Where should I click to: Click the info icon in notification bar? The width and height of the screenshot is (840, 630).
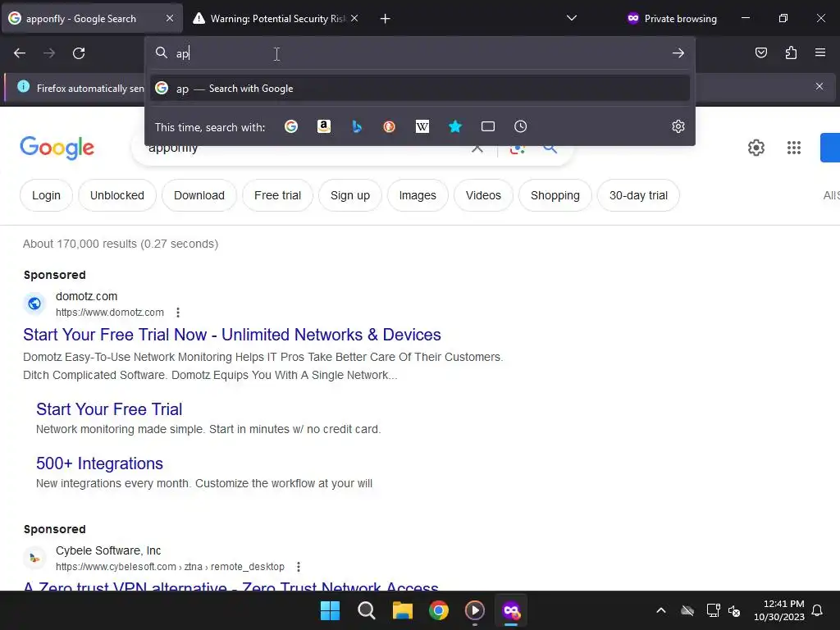23,86
